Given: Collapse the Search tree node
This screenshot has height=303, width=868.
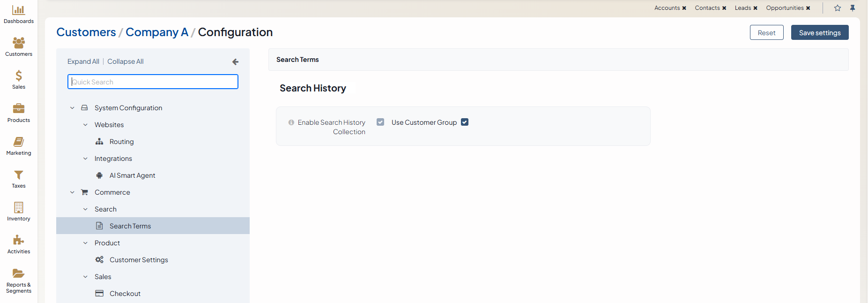Looking at the screenshot, I should pyautogui.click(x=85, y=209).
